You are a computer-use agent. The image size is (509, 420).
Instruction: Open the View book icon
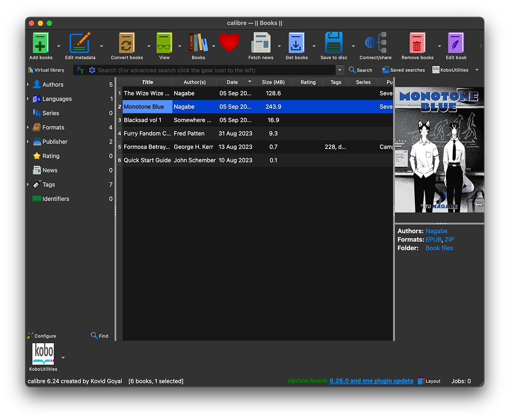[x=164, y=43]
